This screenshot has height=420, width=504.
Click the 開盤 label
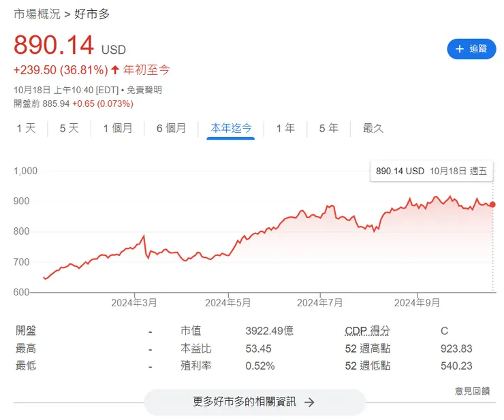tap(26, 331)
